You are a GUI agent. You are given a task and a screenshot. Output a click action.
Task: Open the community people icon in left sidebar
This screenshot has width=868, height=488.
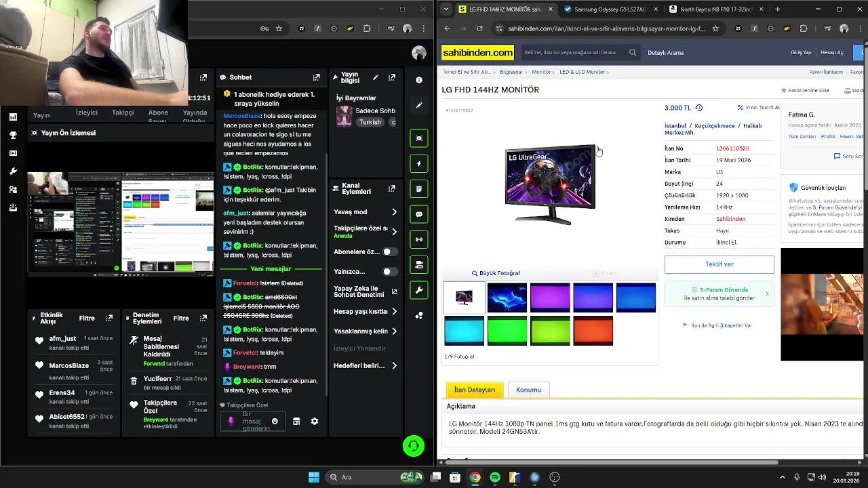pyautogui.click(x=13, y=190)
